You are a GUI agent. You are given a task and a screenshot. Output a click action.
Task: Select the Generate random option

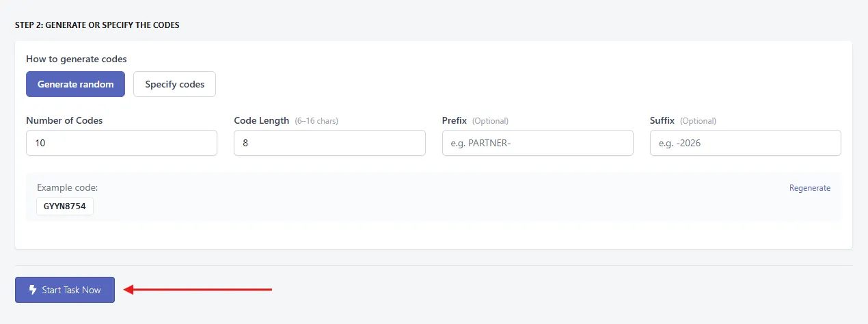(x=75, y=84)
